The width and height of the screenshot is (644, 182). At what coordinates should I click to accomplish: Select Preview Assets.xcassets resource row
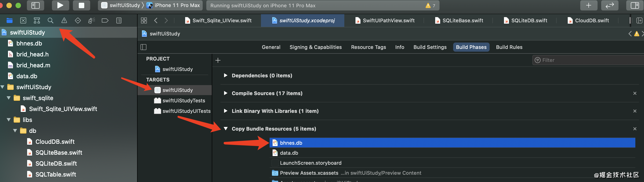pos(452,173)
